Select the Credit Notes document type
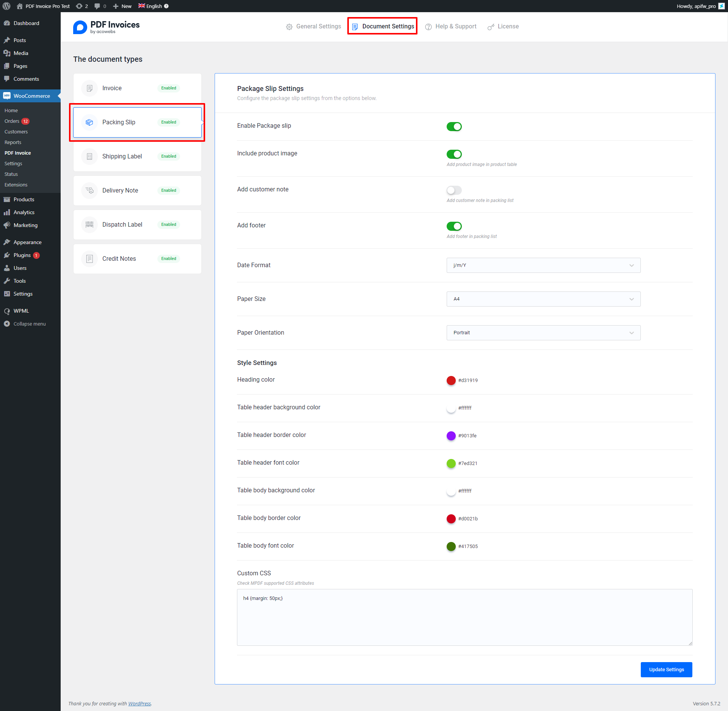The height and width of the screenshot is (711, 728). pyautogui.click(x=137, y=259)
